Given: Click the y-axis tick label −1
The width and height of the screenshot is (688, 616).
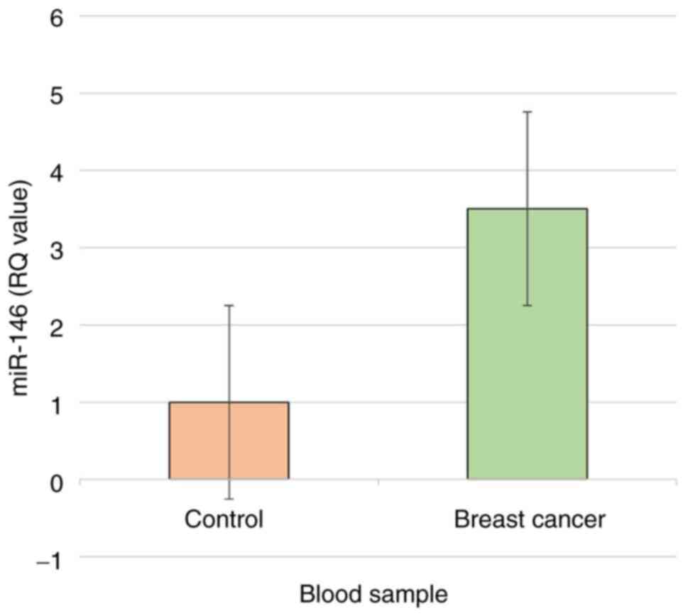Looking at the screenshot, I should coord(50,559).
